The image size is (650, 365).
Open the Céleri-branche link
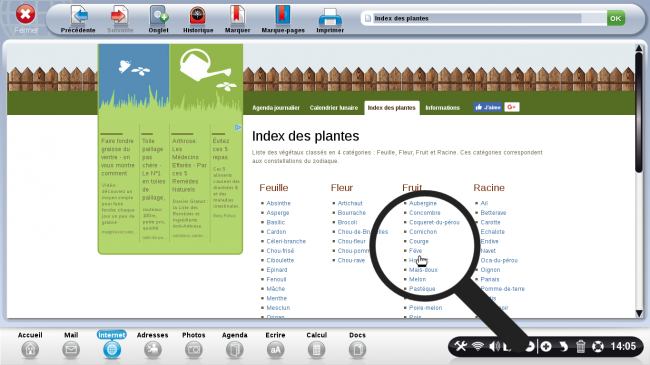click(x=286, y=241)
